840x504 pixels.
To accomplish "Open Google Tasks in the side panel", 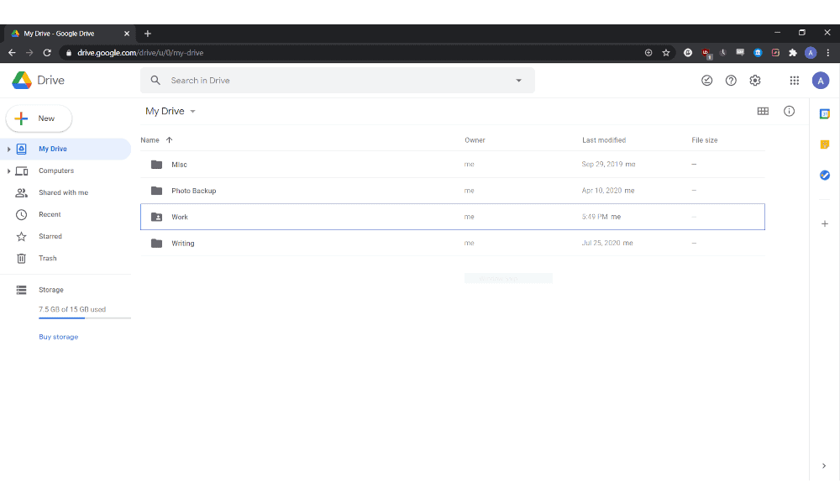I will tap(825, 175).
